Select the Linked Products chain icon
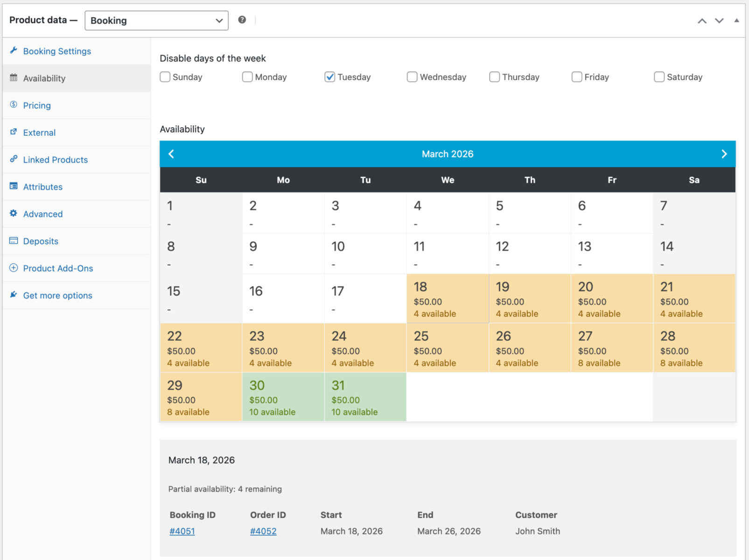Image resolution: width=749 pixels, height=560 pixels. pyautogui.click(x=14, y=159)
